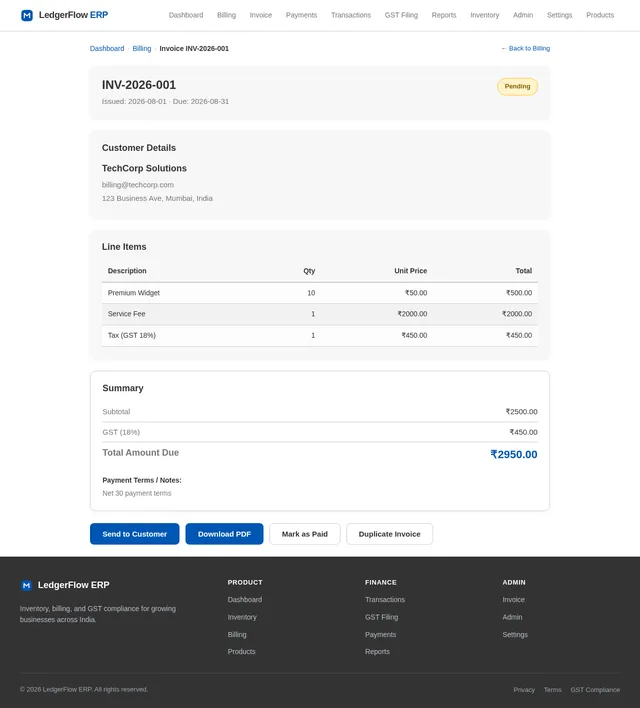Open the footer Inventory link
This screenshot has height=708, width=640.
point(242,617)
